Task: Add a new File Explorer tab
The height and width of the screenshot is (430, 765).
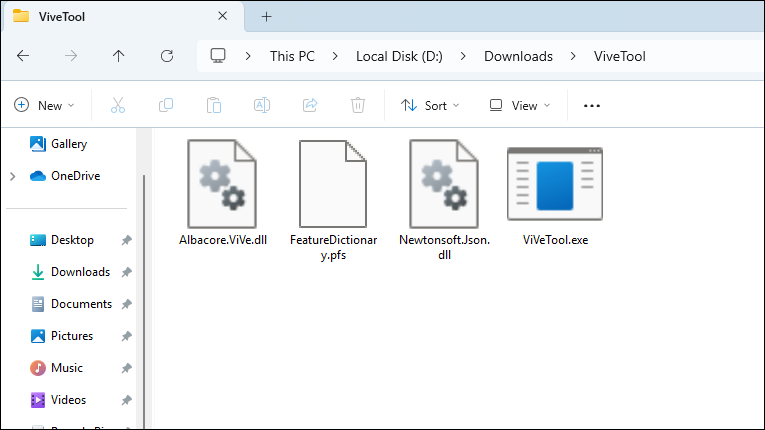Action: (266, 17)
